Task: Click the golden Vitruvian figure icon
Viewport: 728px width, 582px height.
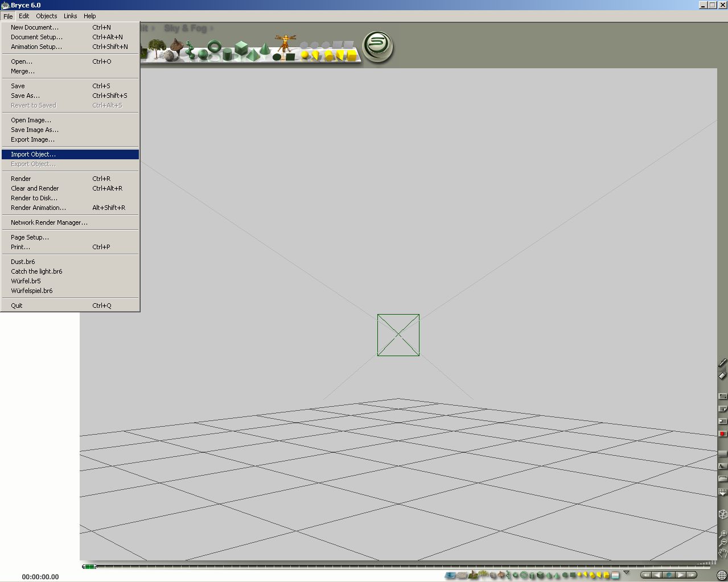Action: 286,43
